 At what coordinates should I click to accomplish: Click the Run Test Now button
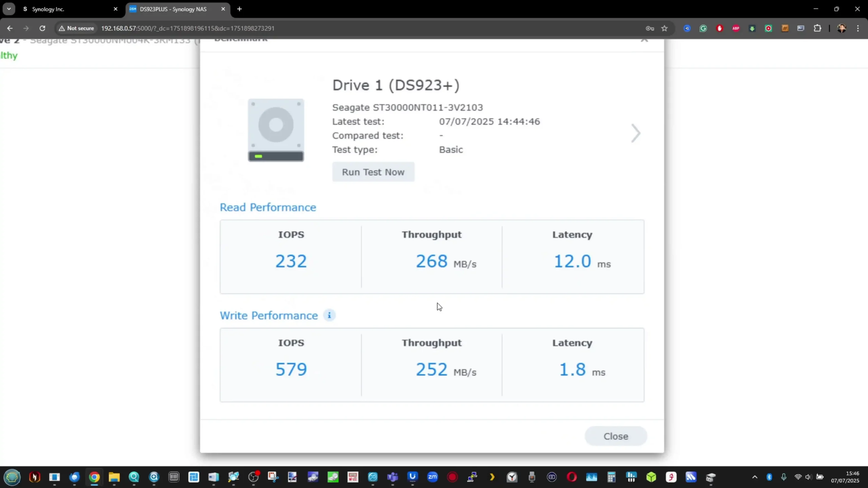click(373, 172)
